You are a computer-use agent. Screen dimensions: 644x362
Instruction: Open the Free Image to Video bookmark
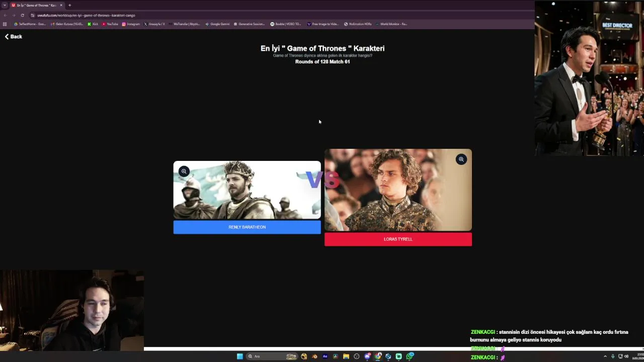323,24
